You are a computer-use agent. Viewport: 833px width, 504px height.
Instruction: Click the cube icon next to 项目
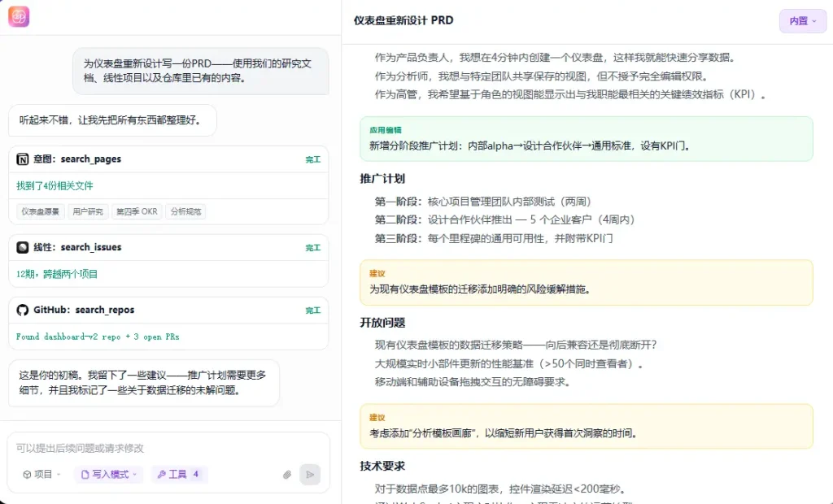pos(26,475)
